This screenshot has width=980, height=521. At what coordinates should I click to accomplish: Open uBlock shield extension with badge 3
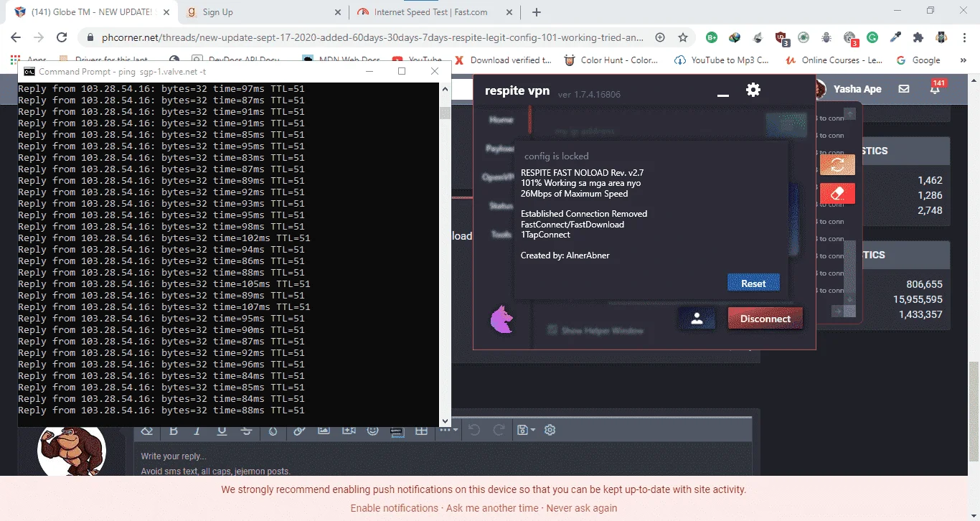click(782, 38)
